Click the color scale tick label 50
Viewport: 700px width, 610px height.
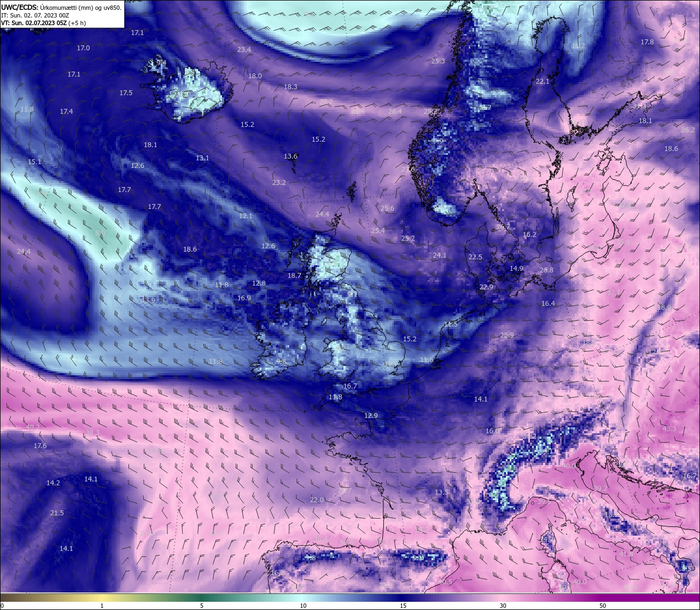[x=603, y=606]
